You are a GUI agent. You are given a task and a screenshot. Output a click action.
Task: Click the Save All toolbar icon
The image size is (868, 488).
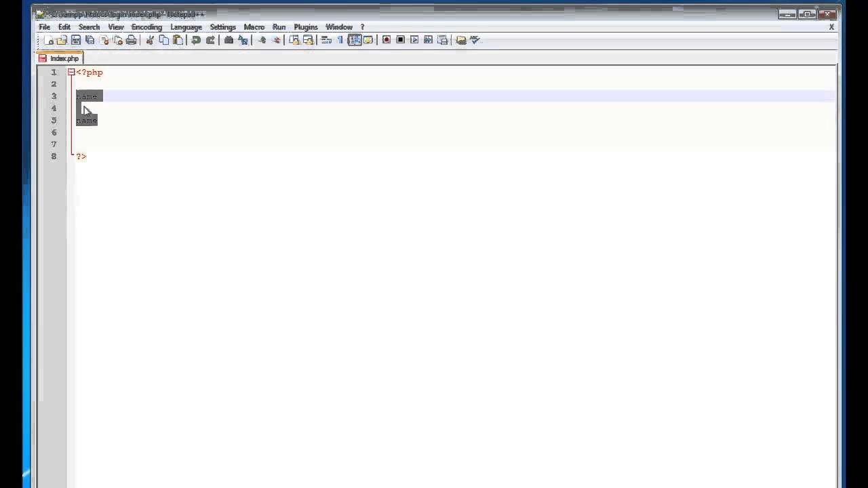(90, 40)
